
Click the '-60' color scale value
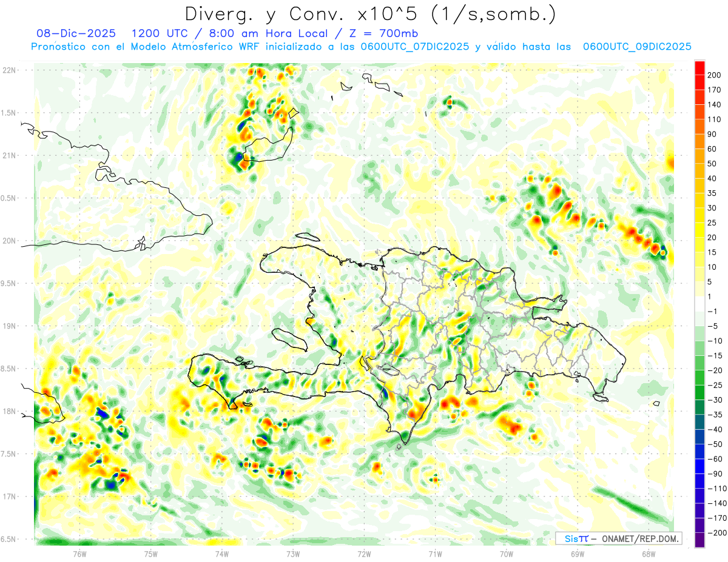click(715, 459)
